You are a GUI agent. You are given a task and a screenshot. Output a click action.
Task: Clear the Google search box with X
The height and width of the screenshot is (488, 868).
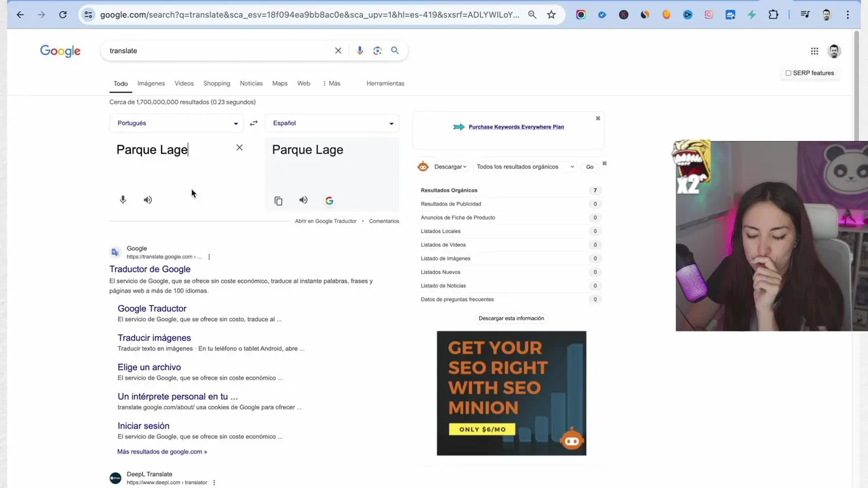[x=338, y=50]
